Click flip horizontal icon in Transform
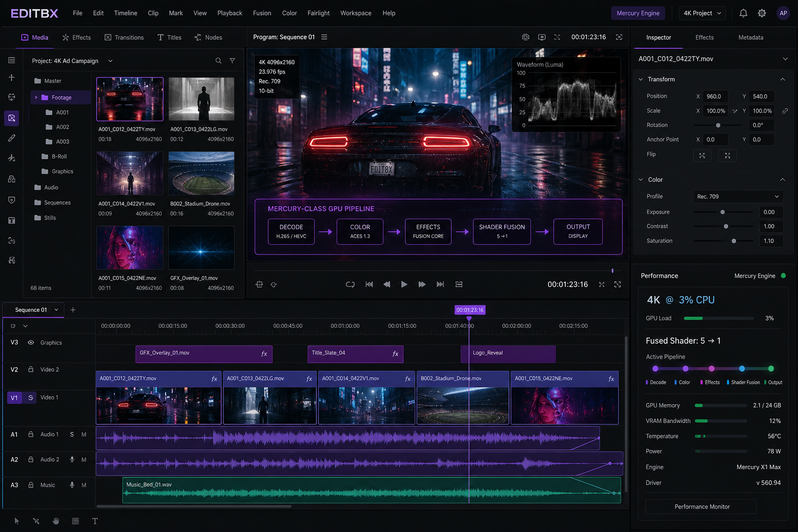Image resolution: width=798 pixels, height=532 pixels. click(x=702, y=155)
